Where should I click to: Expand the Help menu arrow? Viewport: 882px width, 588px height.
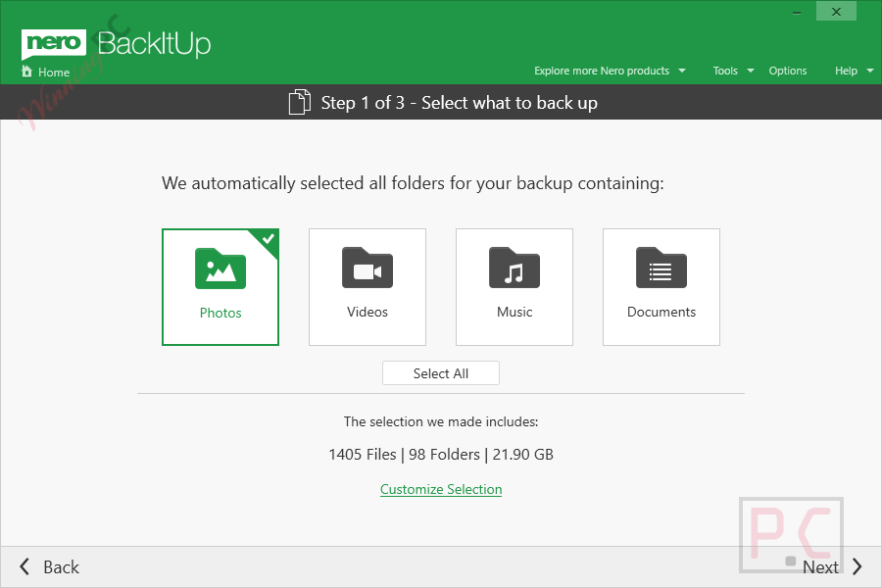870,71
